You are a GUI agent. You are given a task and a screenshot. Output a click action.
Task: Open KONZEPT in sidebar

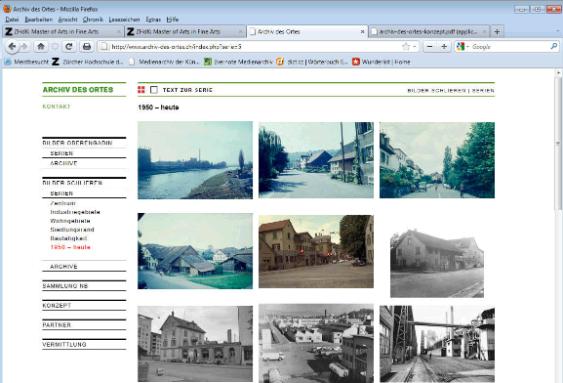tap(57, 305)
